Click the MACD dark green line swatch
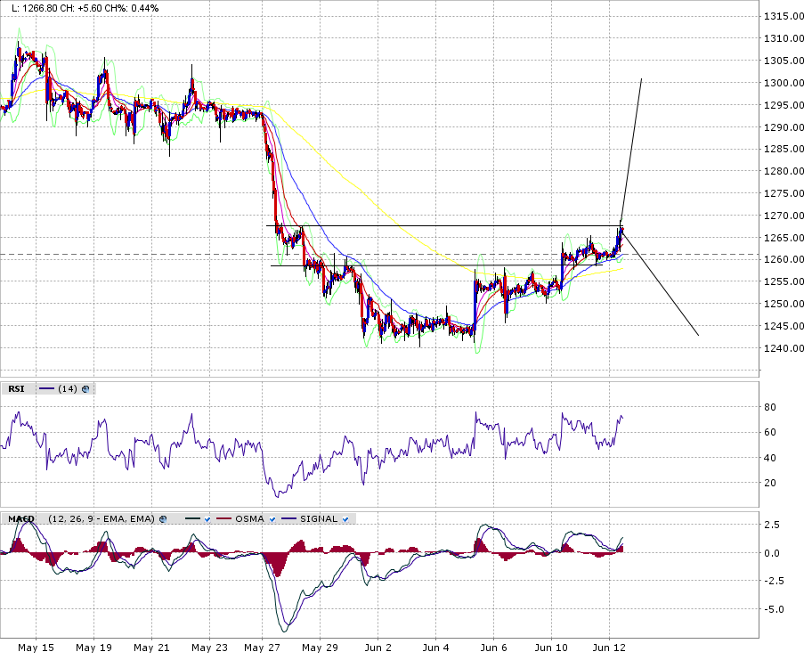812x660 pixels. coord(192,518)
